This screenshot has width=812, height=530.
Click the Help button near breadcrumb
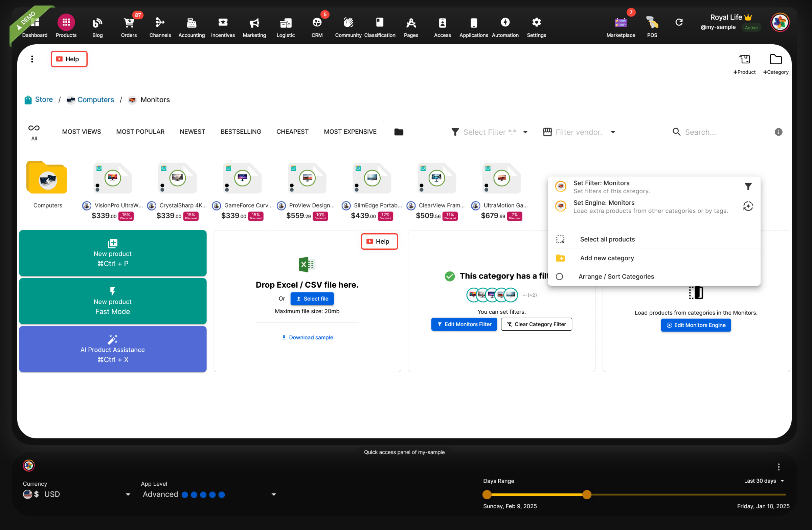click(x=69, y=59)
